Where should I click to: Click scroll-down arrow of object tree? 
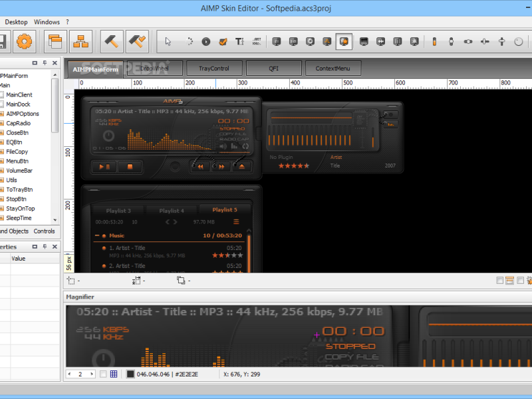(x=55, y=220)
